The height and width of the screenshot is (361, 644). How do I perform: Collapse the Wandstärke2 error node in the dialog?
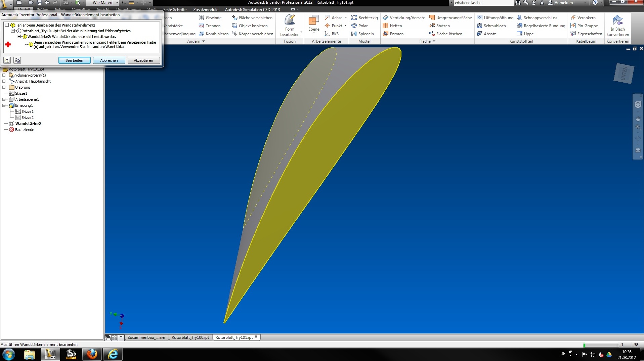(19, 37)
